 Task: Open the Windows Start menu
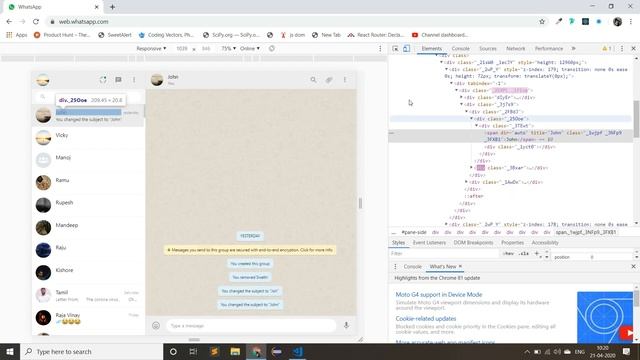pyautogui.click(x=10, y=351)
